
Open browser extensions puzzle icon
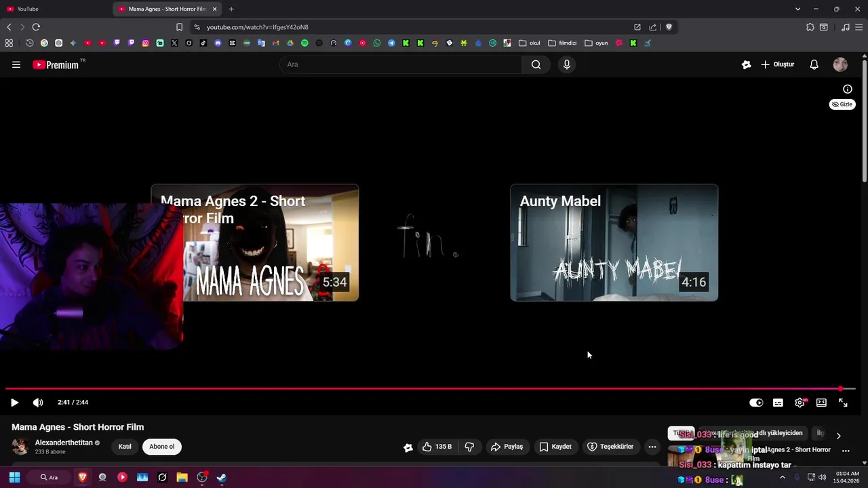coord(810,27)
